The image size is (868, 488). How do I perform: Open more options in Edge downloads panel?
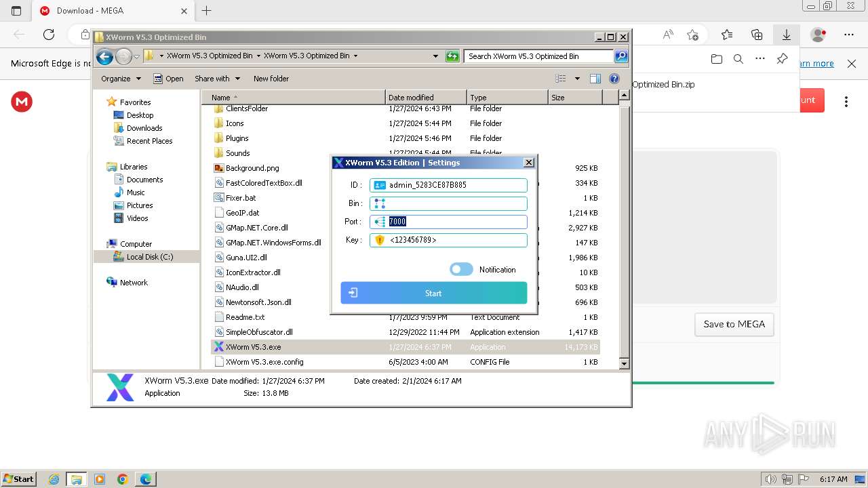pyautogui.click(x=760, y=59)
